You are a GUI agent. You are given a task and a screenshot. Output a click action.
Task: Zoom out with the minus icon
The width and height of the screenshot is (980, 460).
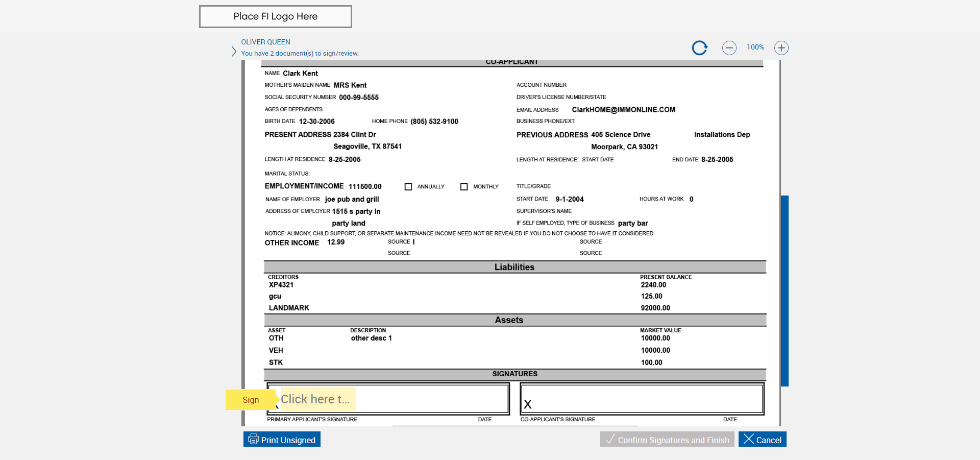click(729, 48)
